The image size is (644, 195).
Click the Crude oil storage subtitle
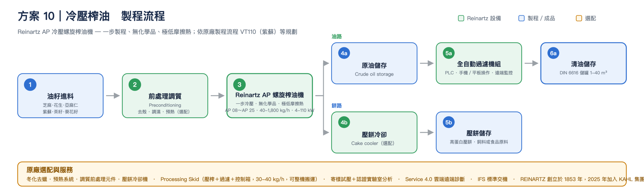tap(374, 74)
